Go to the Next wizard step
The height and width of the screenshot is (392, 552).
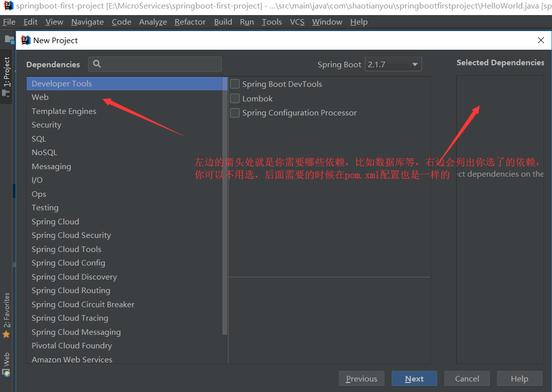point(415,378)
